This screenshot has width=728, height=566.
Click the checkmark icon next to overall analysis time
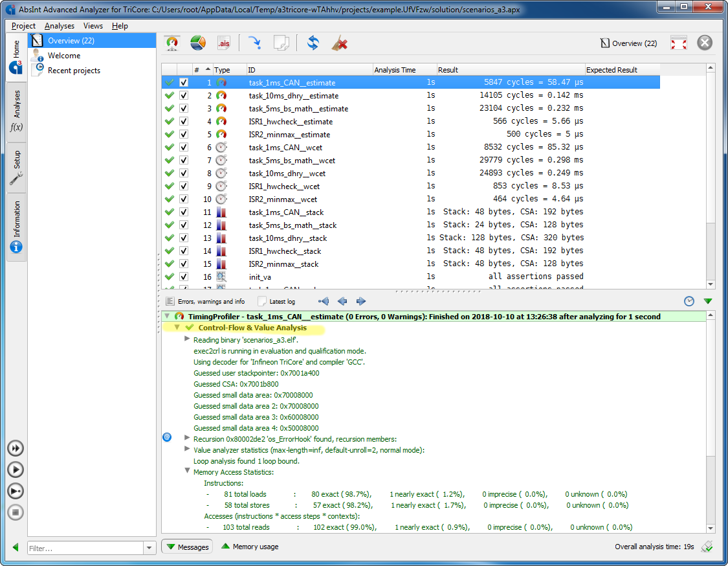(707, 547)
